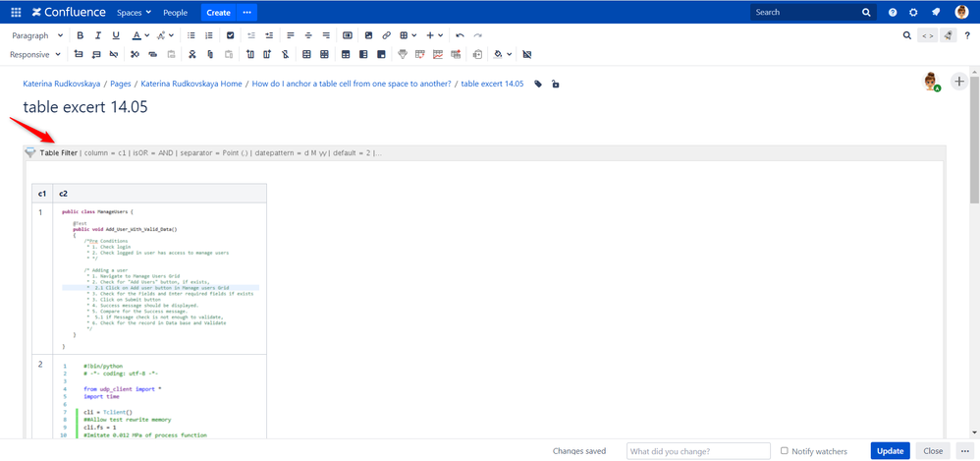Open editor help question mark
980x461 pixels.
click(x=967, y=35)
